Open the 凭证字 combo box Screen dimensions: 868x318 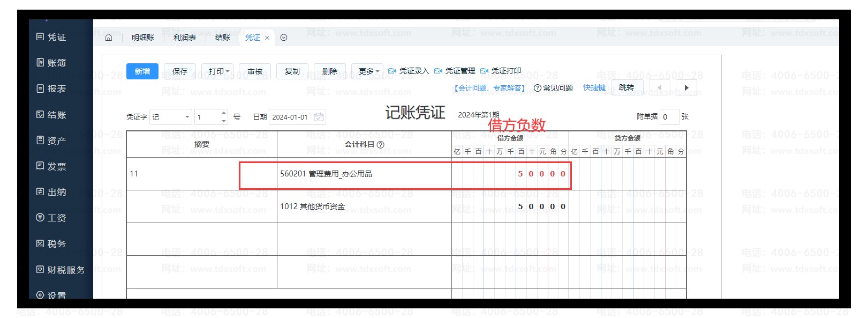tap(170, 117)
